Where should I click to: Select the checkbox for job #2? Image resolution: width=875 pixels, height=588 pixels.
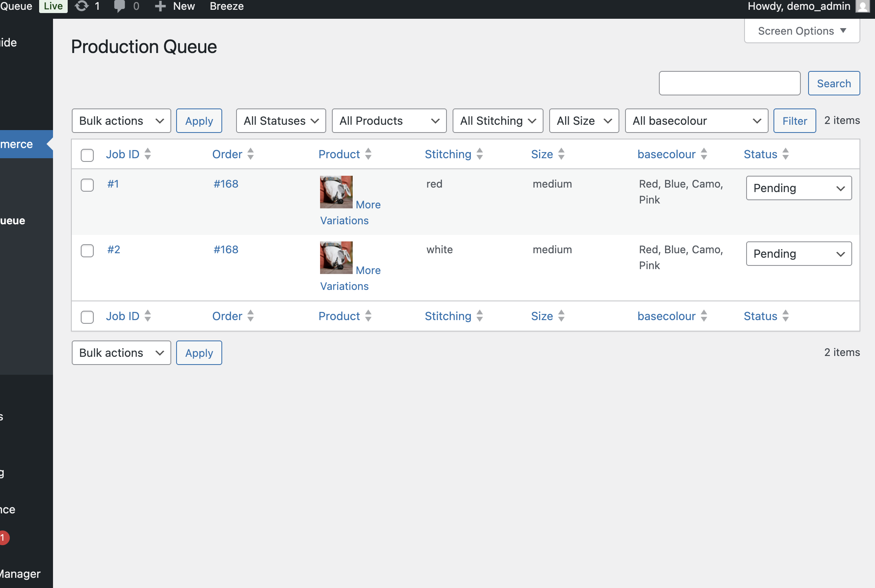pyautogui.click(x=87, y=250)
